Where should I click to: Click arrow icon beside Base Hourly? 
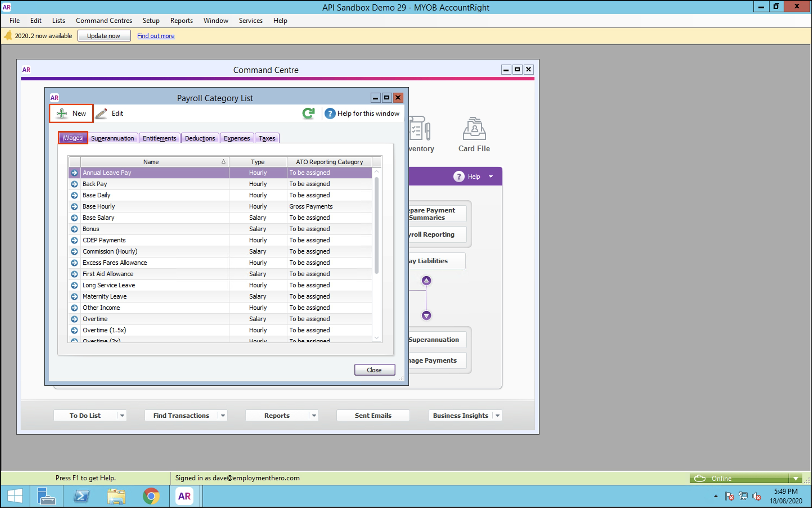coord(74,207)
